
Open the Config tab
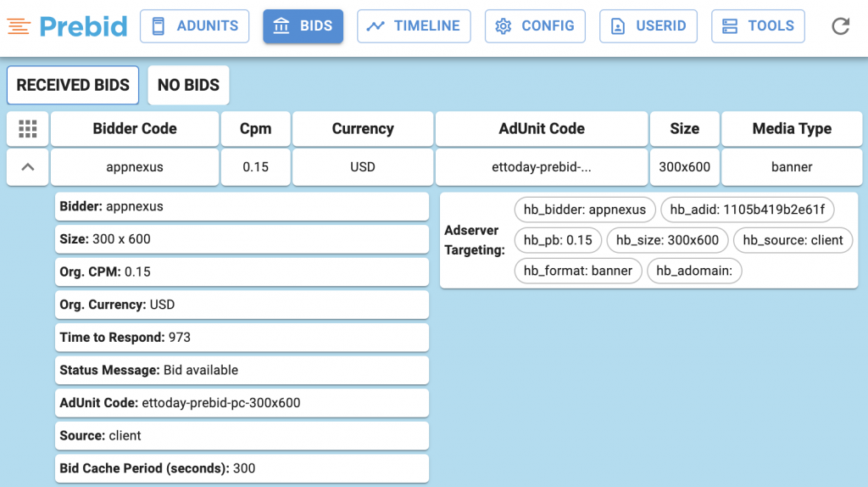(x=535, y=26)
